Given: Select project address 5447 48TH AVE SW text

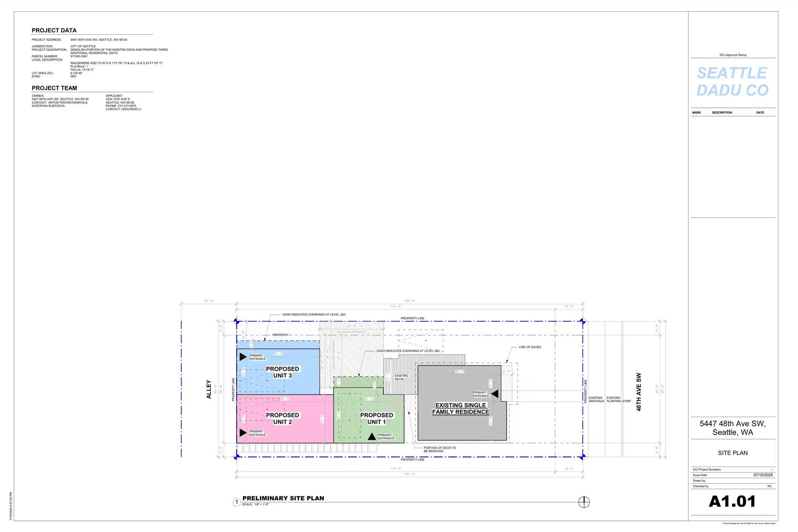Looking at the screenshot, I should point(99,40).
